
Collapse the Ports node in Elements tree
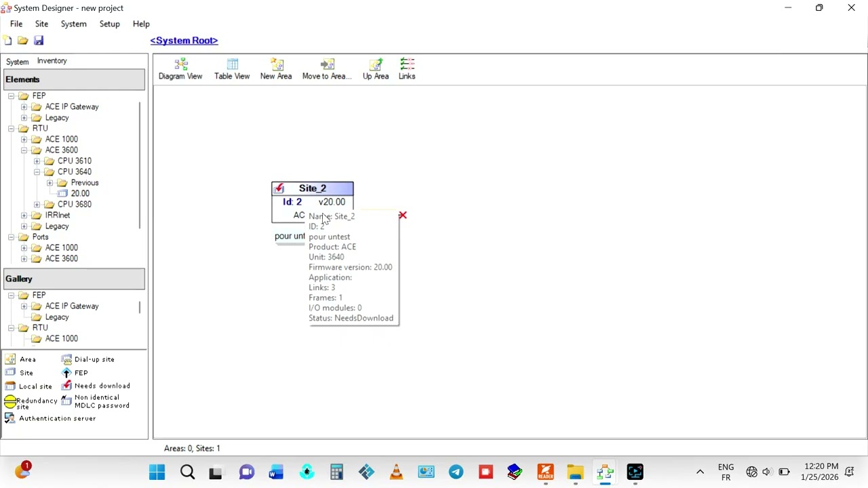point(12,237)
